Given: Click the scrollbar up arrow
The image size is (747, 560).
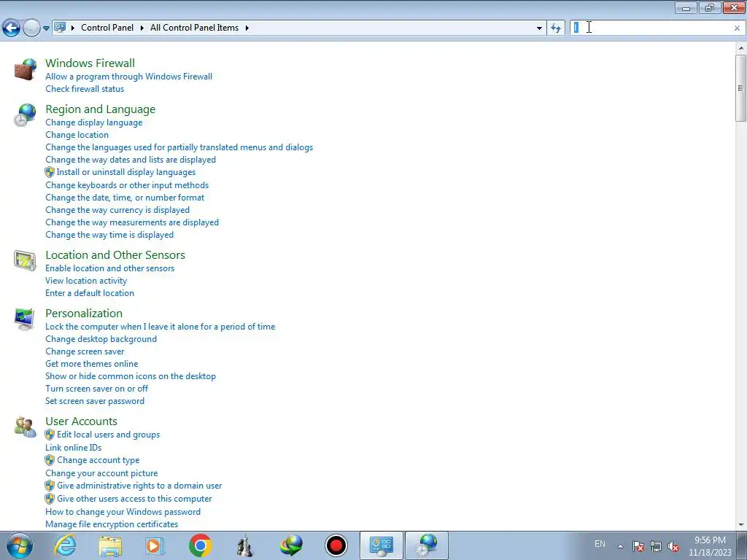Looking at the screenshot, I should click(741, 48).
